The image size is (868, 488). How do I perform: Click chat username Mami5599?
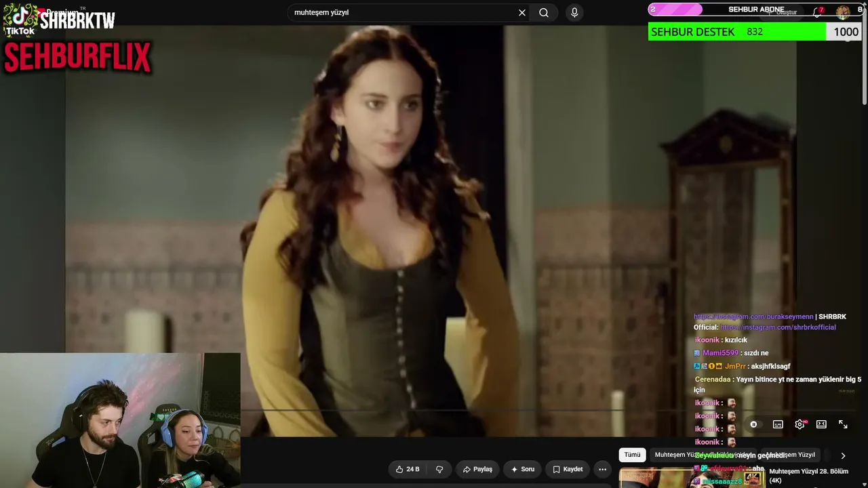click(x=720, y=353)
